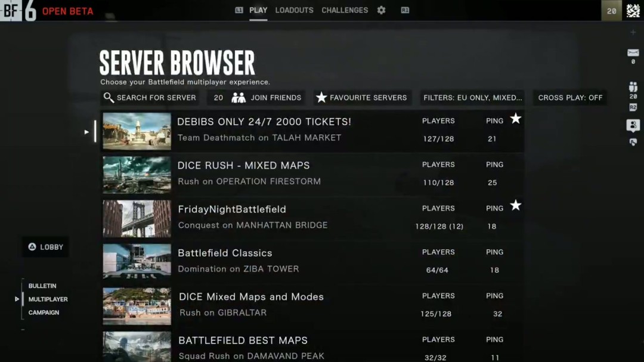Click the Ziba Tower map thumbnail
The image size is (644, 362).
(x=137, y=261)
